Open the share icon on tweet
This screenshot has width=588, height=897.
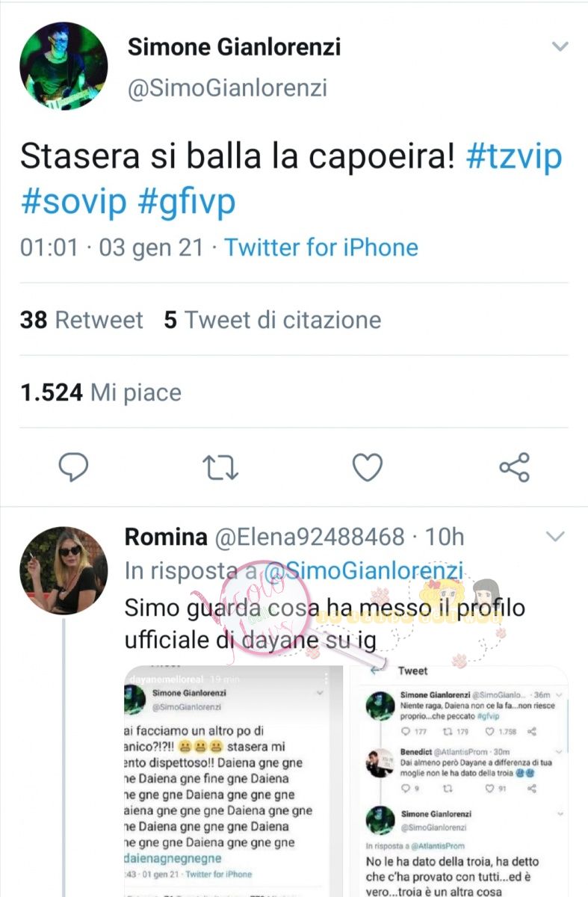[x=514, y=467]
